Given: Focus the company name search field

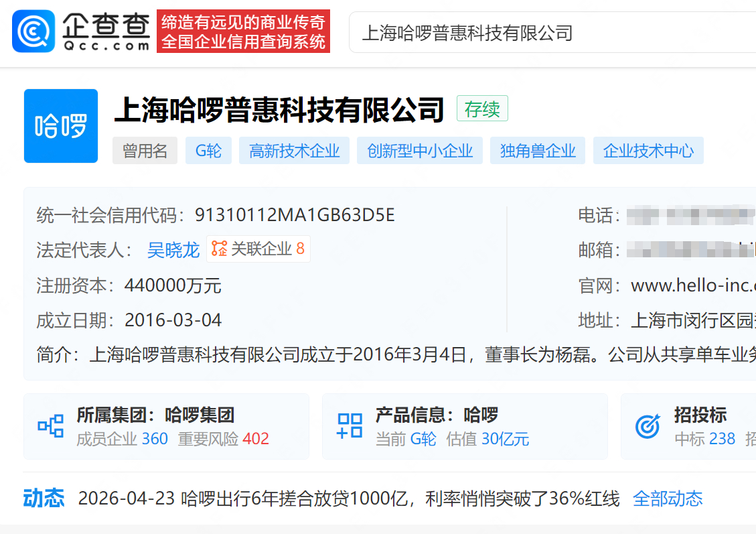Looking at the screenshot, I should tap(552, 33).
